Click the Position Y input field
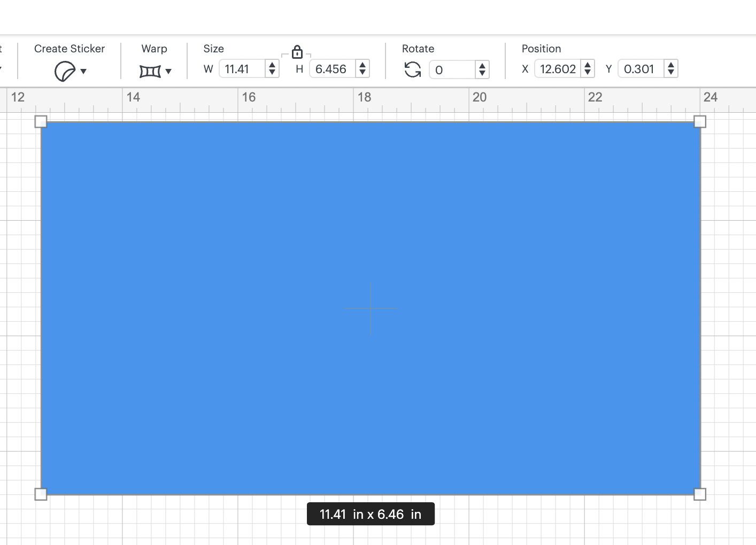 (641, 69)
